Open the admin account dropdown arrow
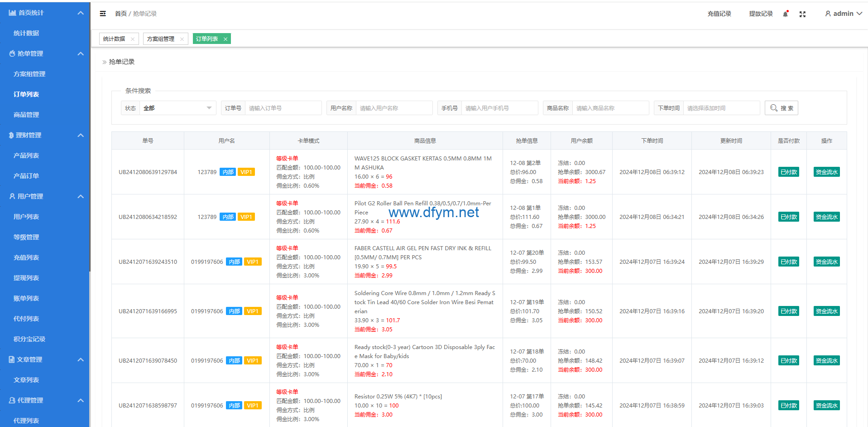The image size is (868, 427). (859, 14)
